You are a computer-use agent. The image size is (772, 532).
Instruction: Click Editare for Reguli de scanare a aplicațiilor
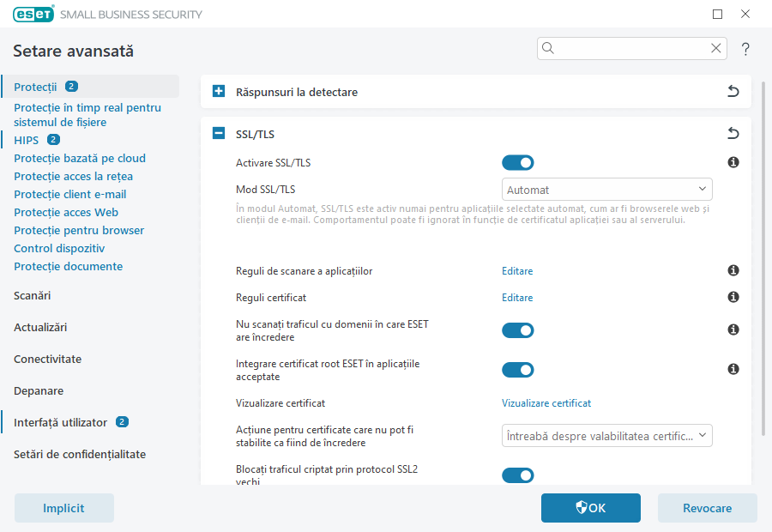point(517,270)
